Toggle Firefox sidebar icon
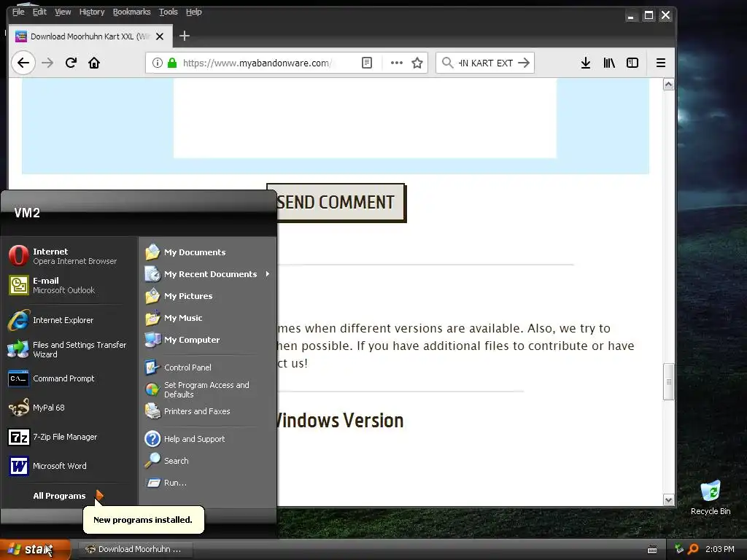Viewport: 747px width, 560px height. coord(632,63)
